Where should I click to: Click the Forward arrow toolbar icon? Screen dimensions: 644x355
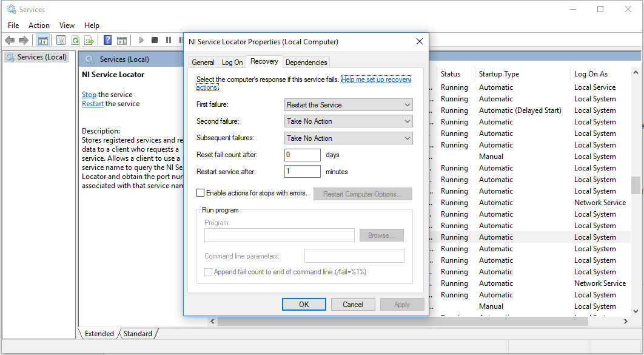(x=24, y=40)
